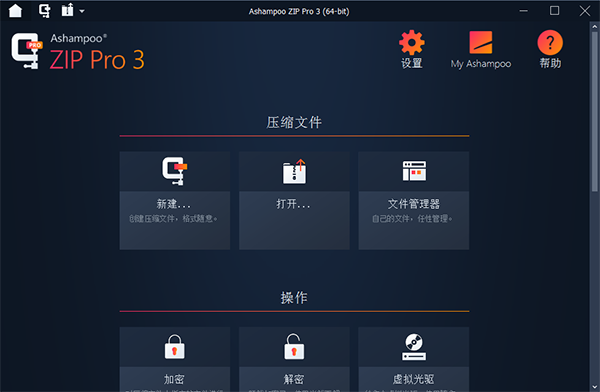The height and width of the screenshot is (392, 600).
Task: Click the 加密 locked padlock icon
Action: pos(174,346)
